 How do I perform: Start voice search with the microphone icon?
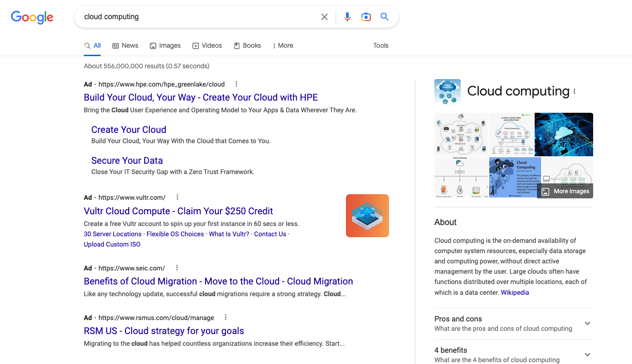347,16
